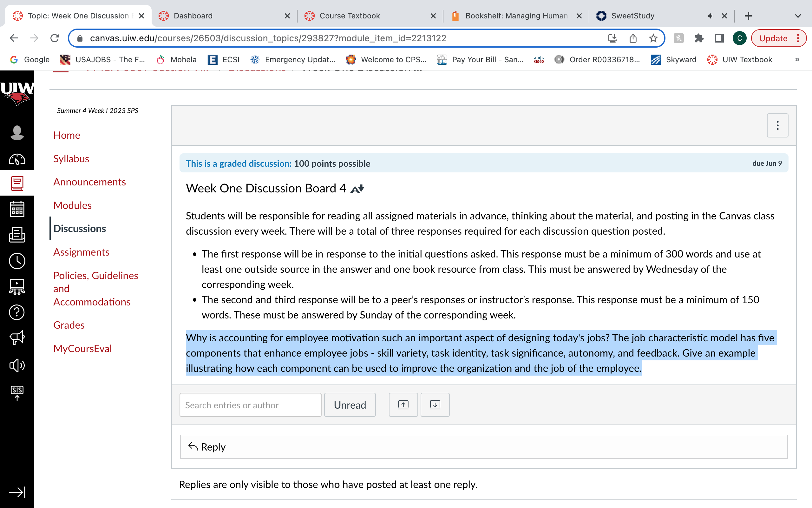Open the Order R00336718... bookmark

click(597, 59)
